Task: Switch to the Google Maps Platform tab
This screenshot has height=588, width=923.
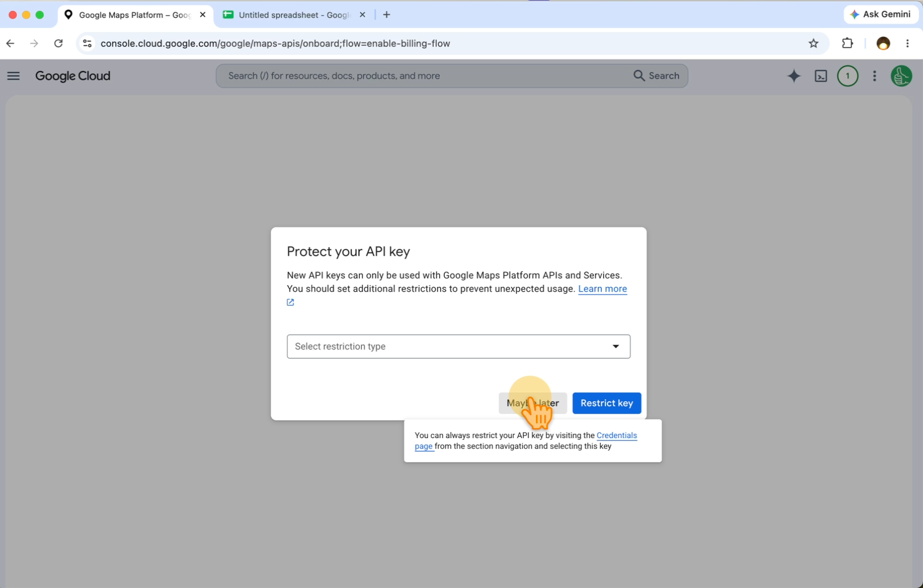Action: point(134,15)
